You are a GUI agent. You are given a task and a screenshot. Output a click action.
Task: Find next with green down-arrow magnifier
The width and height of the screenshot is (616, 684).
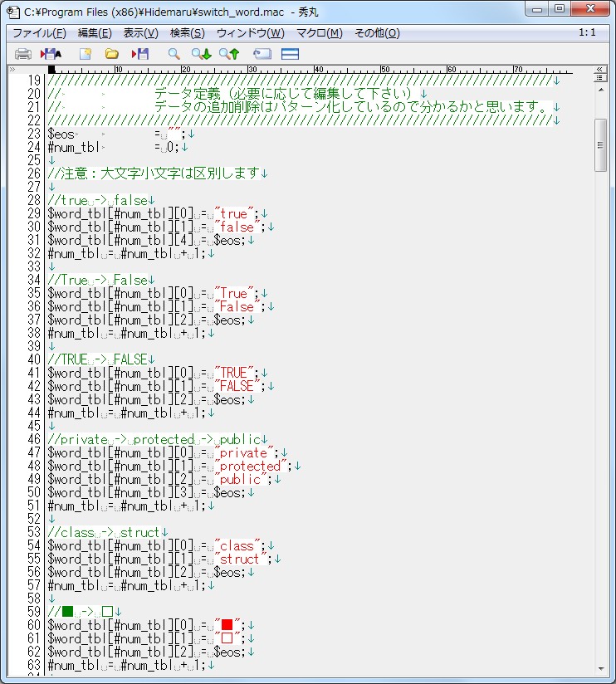202,54
